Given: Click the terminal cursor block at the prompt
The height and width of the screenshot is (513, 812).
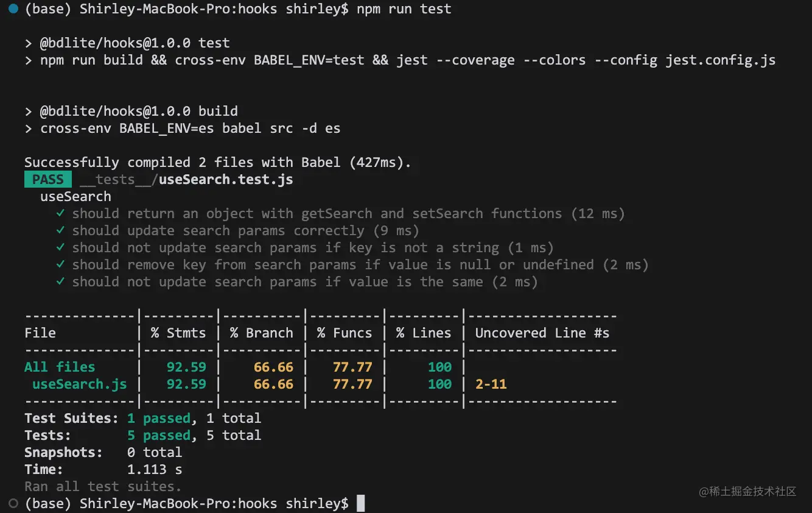Looking at the screenshot, I should [360, 503].
